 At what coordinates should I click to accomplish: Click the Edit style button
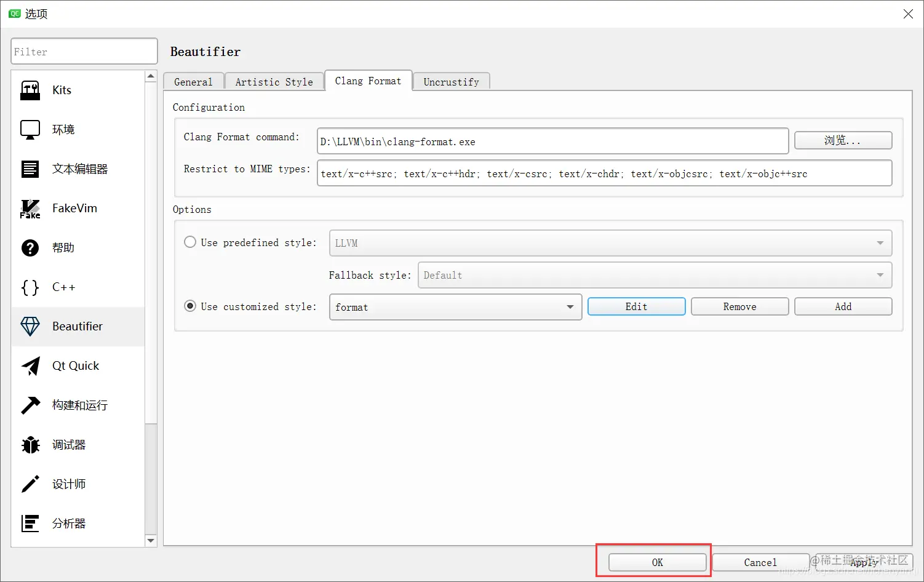(x=636, y=306)
